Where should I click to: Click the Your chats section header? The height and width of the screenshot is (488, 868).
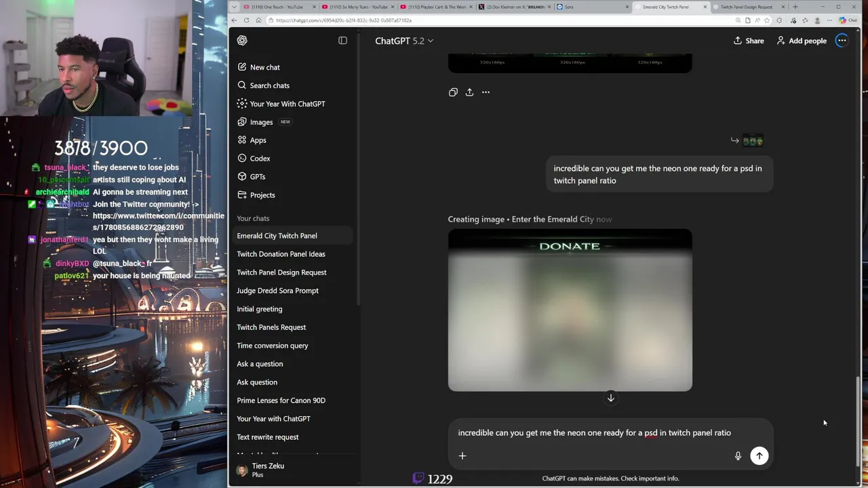pyautogui.click(x=253, y=218)
